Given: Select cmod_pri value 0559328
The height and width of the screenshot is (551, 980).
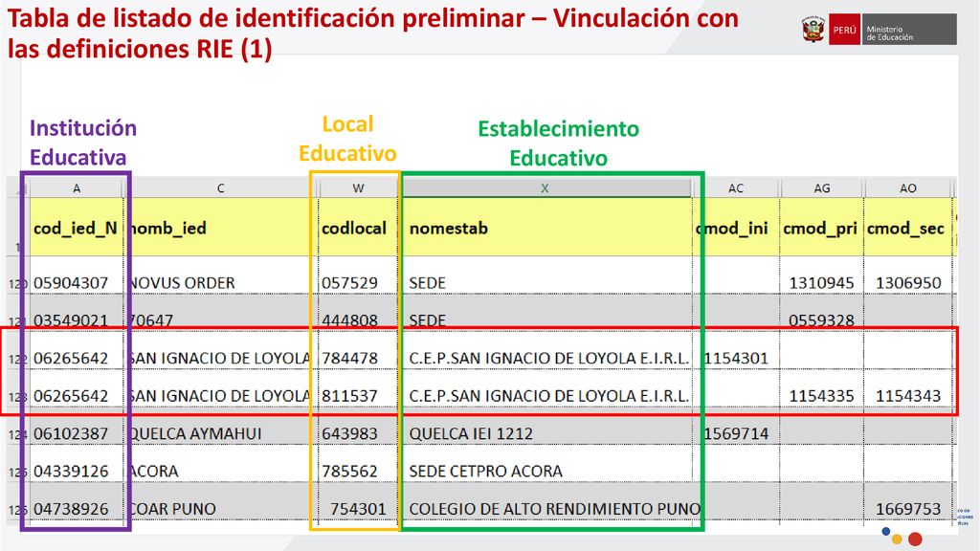Looking at the screenshot, I should pos(821,313).
